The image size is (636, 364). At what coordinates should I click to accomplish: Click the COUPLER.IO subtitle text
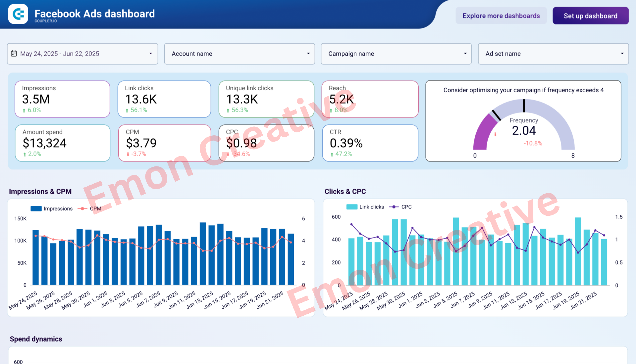pyautogui.click(x=46, y=21)
